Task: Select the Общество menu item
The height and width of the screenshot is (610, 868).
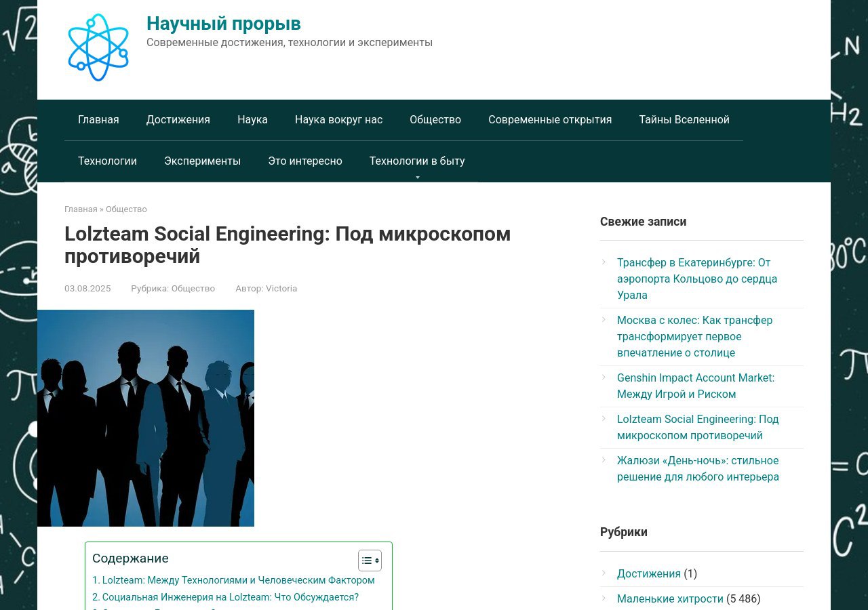Action: [435, 120]
